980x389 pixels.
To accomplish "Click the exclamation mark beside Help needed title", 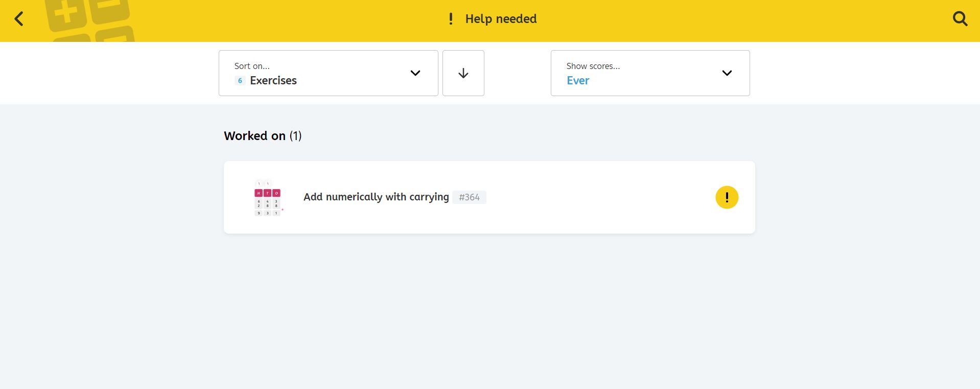I will 451,19.
